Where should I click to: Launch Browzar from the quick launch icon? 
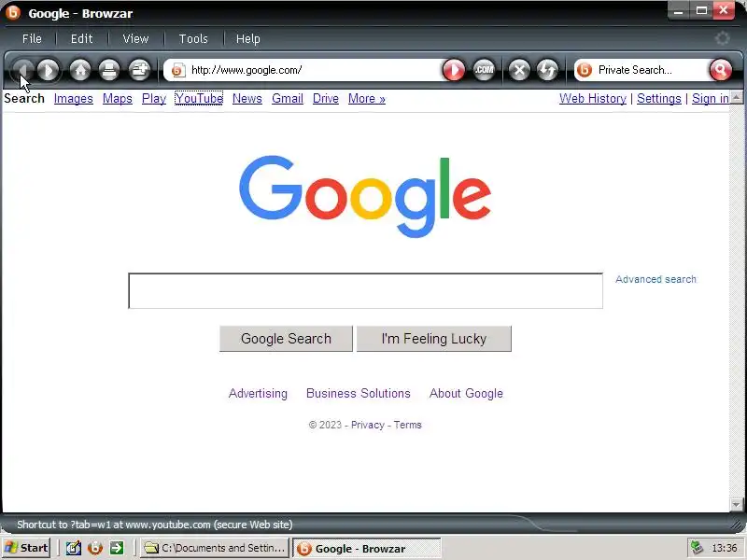(95, 548)
